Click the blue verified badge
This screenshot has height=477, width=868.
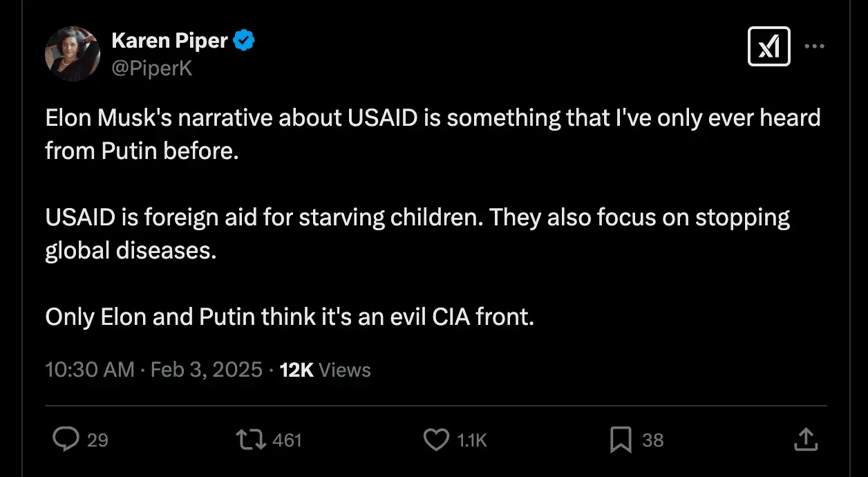[243, 41]
